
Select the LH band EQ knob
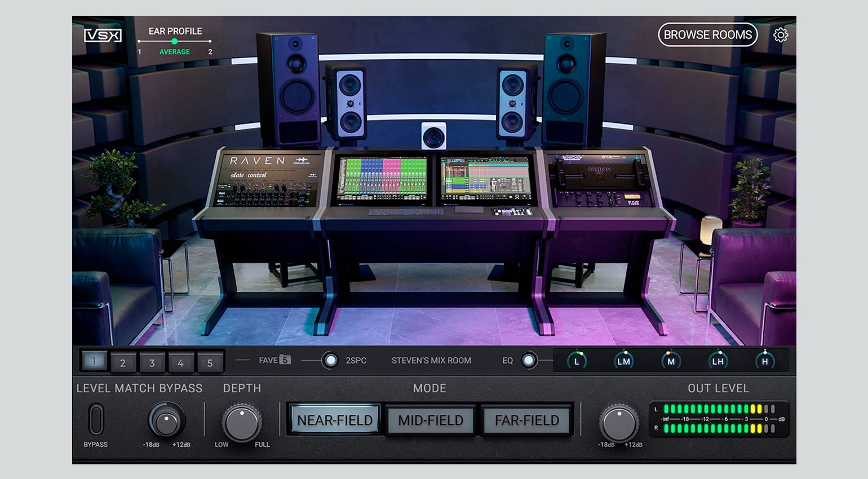click(x=718, y=361)
